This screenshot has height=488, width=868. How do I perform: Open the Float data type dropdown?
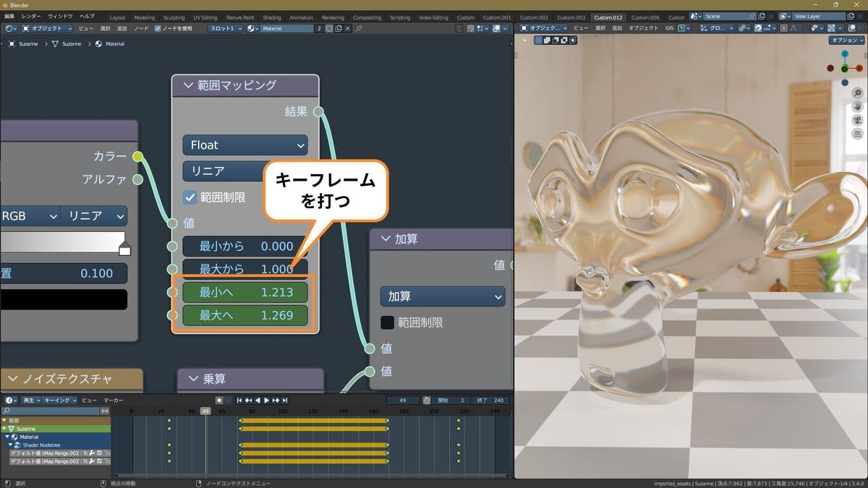point(245,145)
